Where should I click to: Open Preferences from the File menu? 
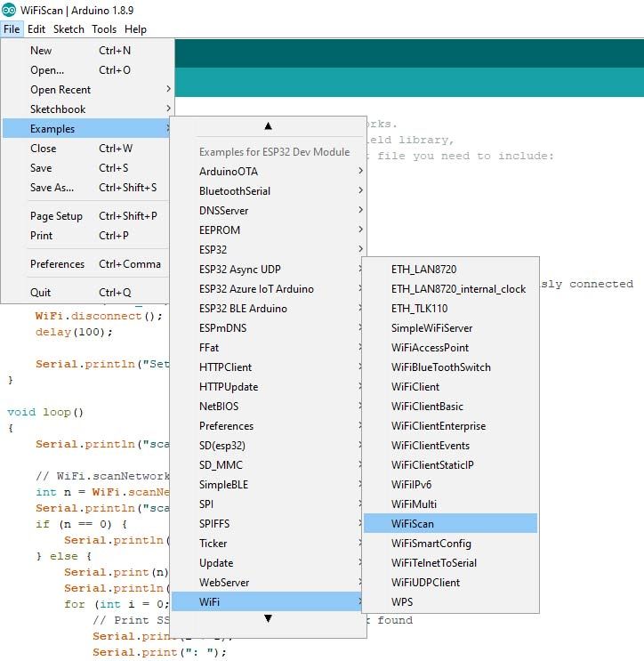tap(86, 264)
